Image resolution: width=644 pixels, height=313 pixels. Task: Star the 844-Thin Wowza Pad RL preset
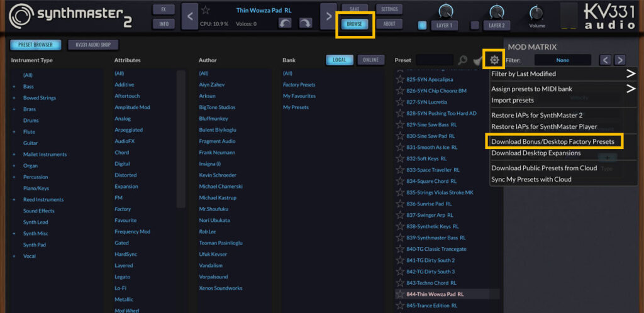click(x=400, y=294)
